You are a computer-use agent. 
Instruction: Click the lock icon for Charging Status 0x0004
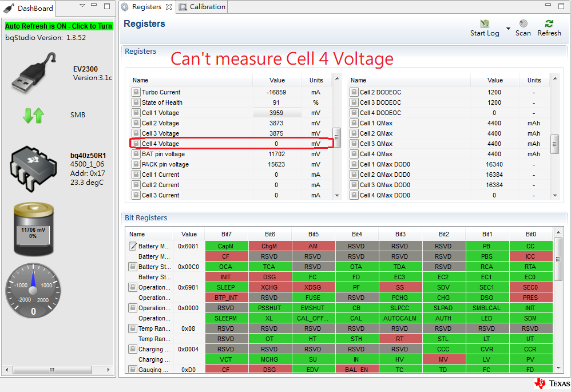point(133,349)
